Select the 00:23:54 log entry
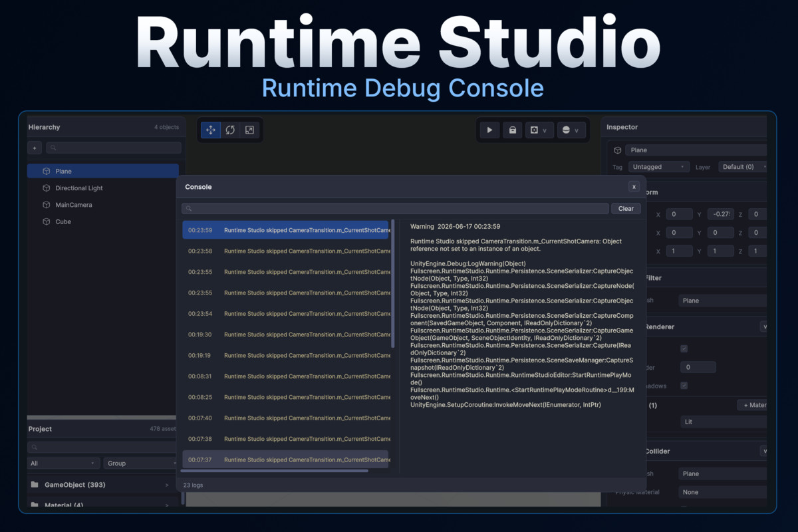 285,313
